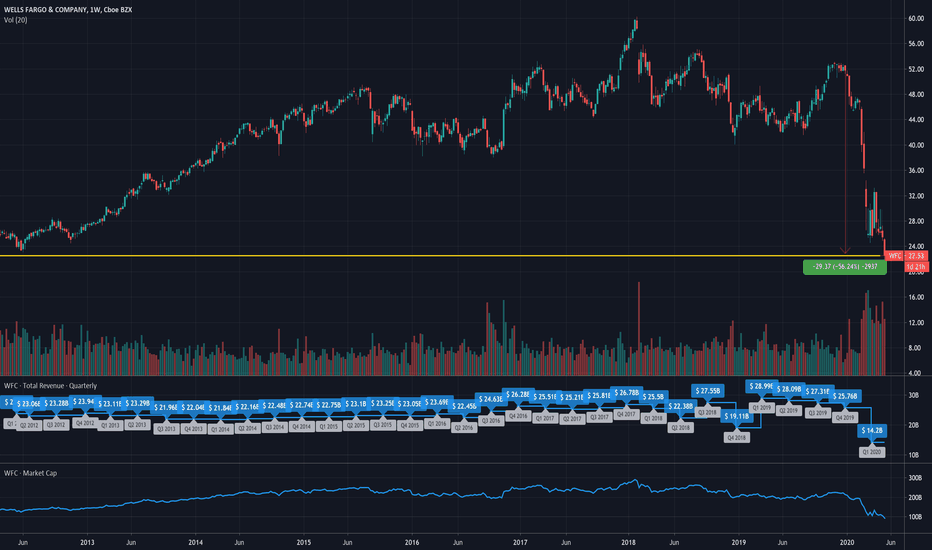This screenshot has height=550, width=932.
Task: Click the $ 26.78B revenue marker
Action: point(626,392)
